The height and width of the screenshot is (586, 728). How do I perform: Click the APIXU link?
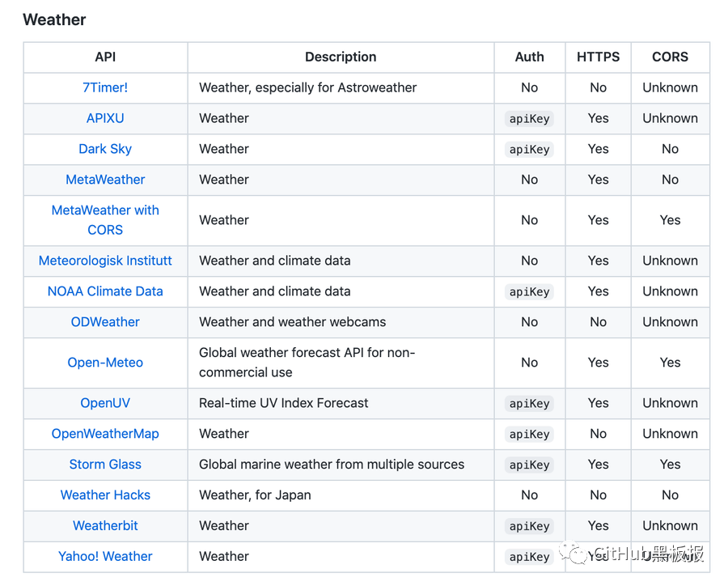pyautogui.click(x=105, y=118)
